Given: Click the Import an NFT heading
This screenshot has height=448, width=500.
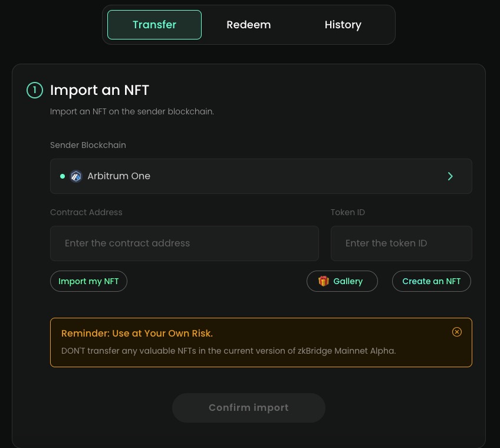Looking at the screenshot, I should point(100,90).
